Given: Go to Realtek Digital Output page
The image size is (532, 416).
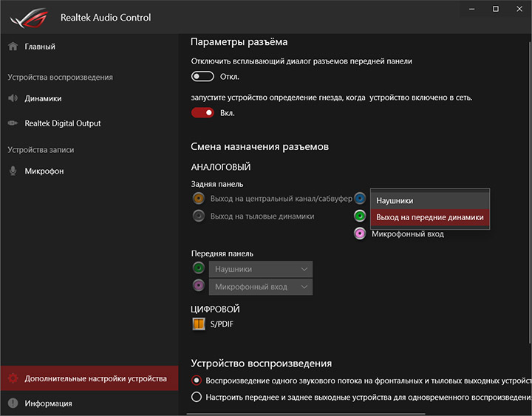Looking at the screenshot, I should point(62,123).
